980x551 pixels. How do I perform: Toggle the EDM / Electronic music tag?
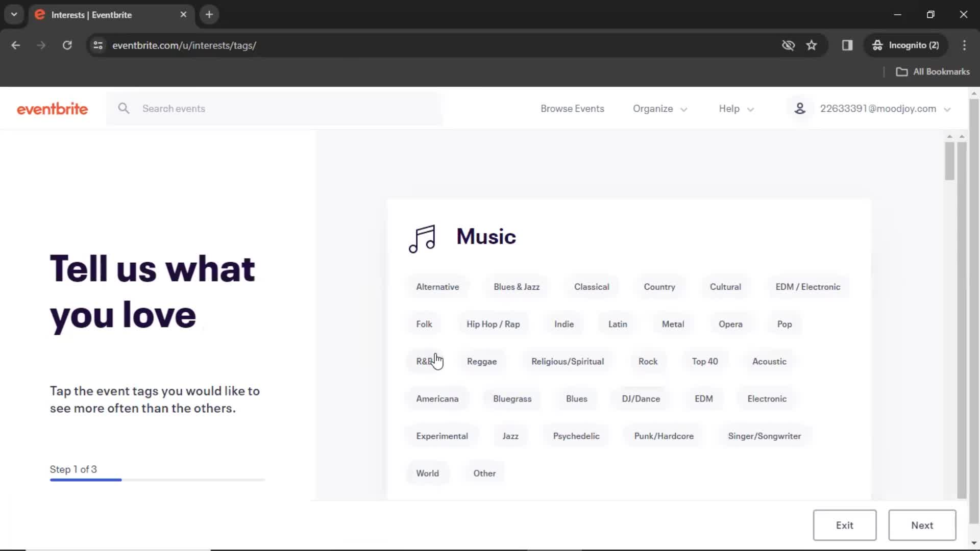[807, 287]
